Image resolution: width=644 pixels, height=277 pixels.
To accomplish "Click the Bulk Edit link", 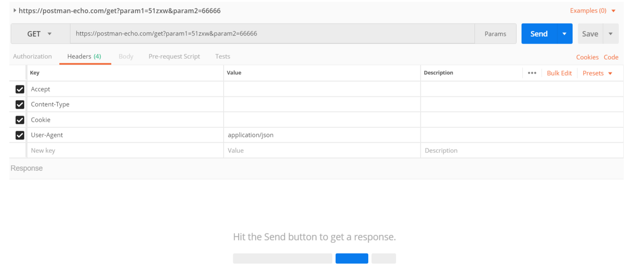I will click(x=559, y=73).
